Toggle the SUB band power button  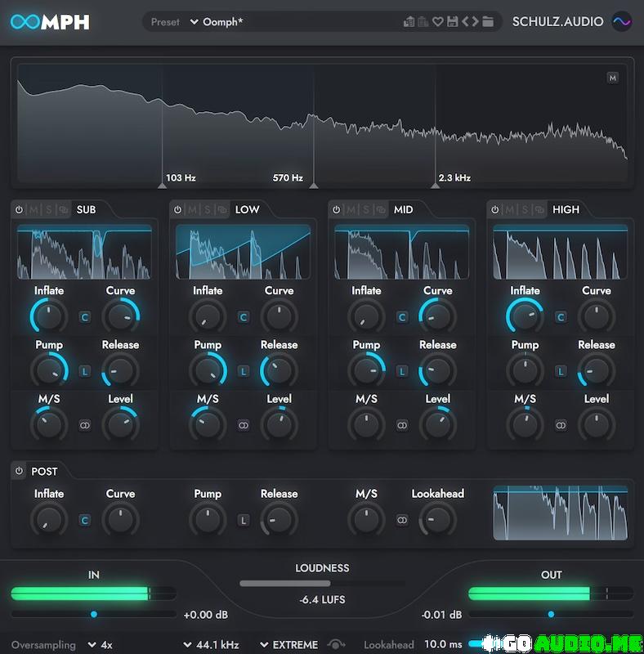(19, 210)
